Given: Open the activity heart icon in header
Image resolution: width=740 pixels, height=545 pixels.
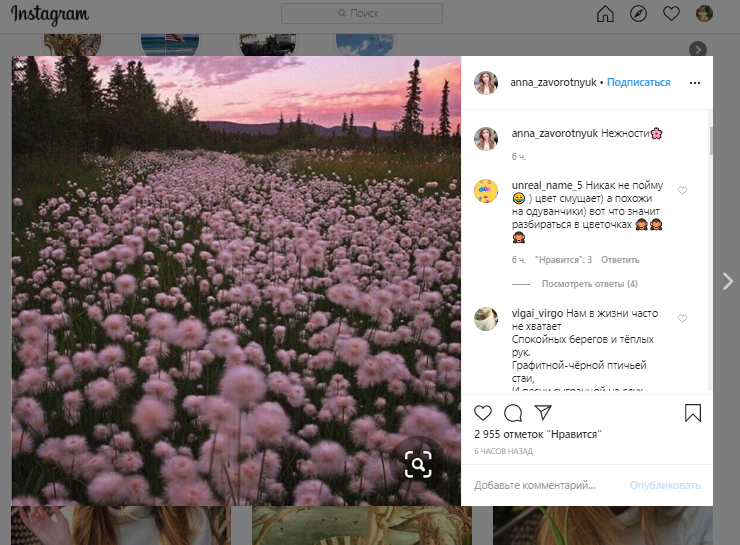Looking at the screenshot, I should (671, 14).
